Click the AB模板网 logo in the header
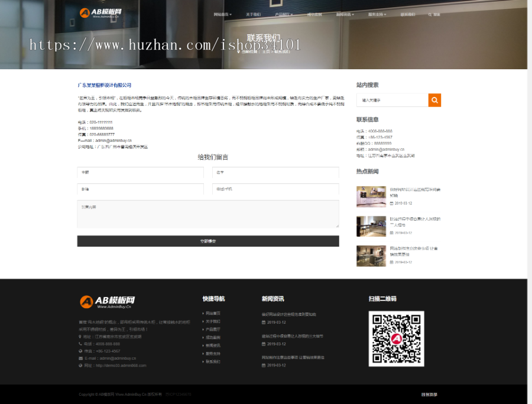This screenshot has width=532, height=404. click(100, 12)
